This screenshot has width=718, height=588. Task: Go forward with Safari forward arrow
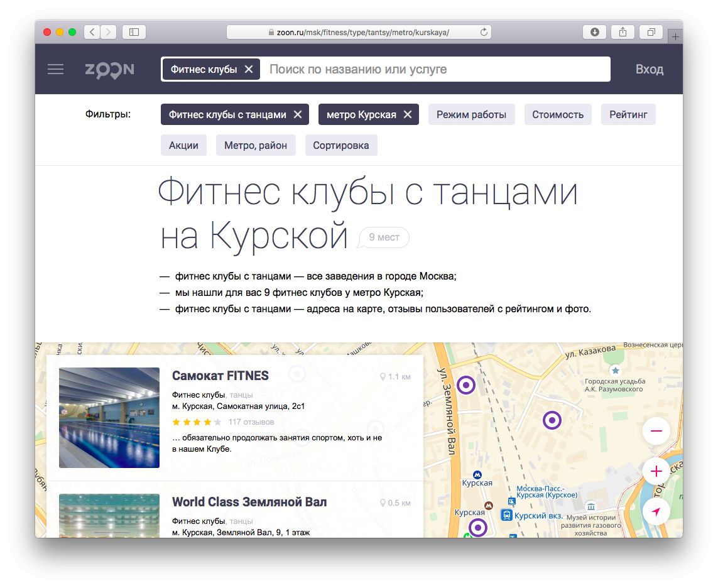click(108, 32)
